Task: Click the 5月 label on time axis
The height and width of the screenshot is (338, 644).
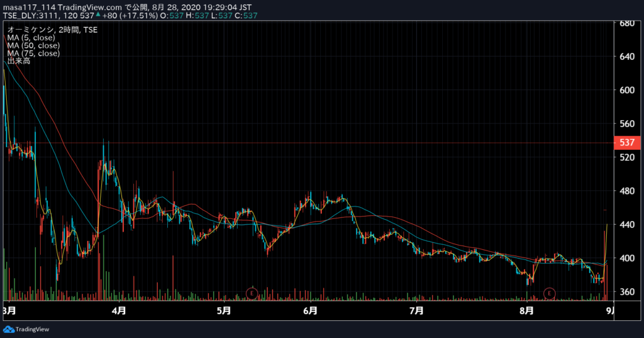Action: (224, 310)
